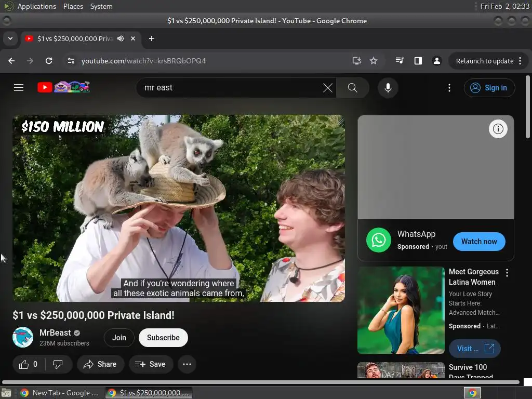Viewport: 532px width, 399px height.
Task: Open MrBeast channel name link
Action: tap(55, 332)
